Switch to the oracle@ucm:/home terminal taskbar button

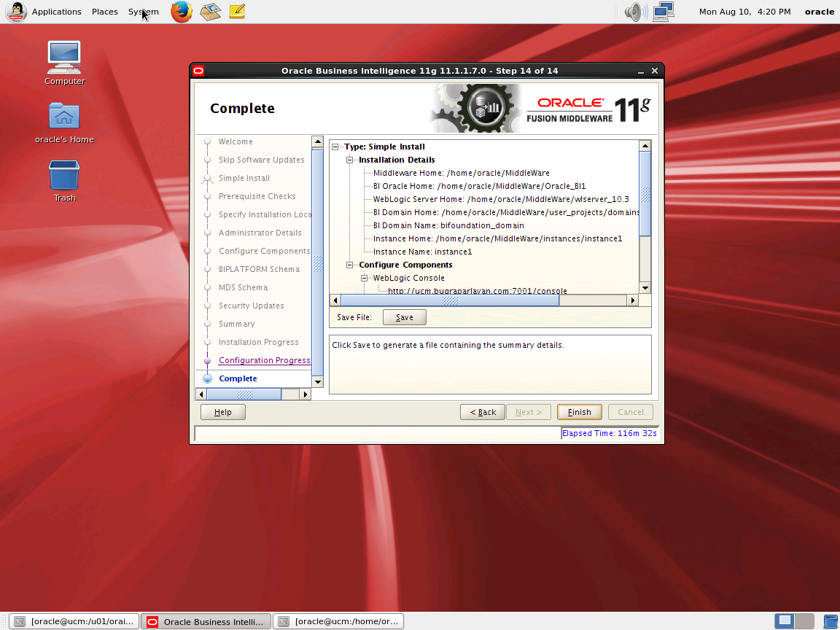338,621
